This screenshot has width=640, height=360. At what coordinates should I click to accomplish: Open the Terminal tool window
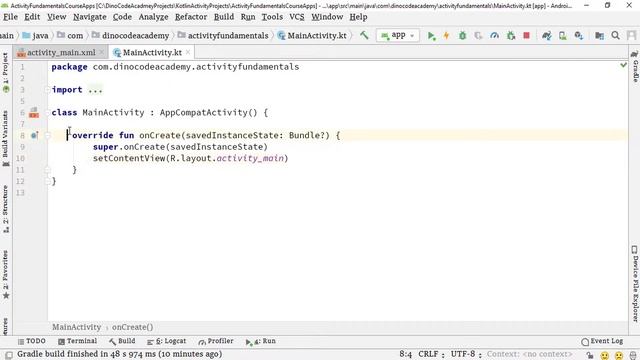(78, 341)
